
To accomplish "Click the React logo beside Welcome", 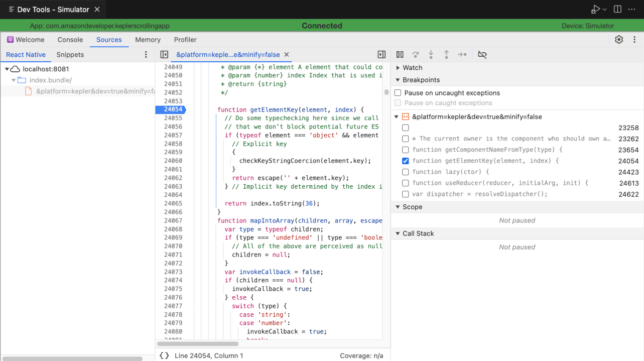I will tap(10, 40).
